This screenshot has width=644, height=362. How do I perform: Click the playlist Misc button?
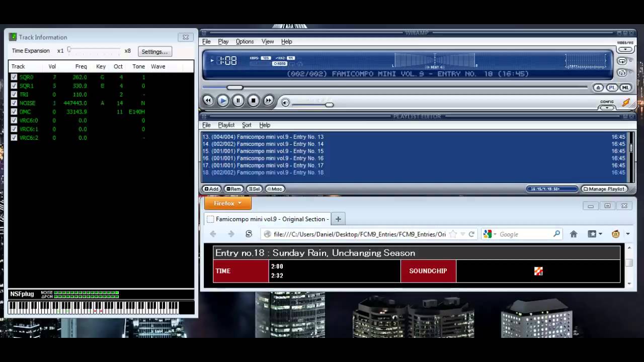[x=275, y=189]
